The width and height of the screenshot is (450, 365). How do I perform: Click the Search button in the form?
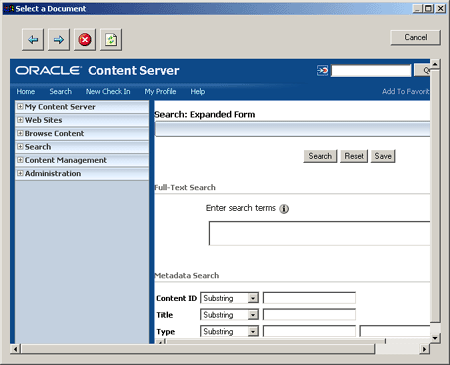pos(320,156)
